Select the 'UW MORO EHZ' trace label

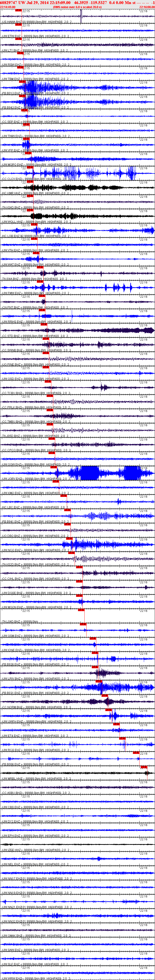tap(12, 165)
